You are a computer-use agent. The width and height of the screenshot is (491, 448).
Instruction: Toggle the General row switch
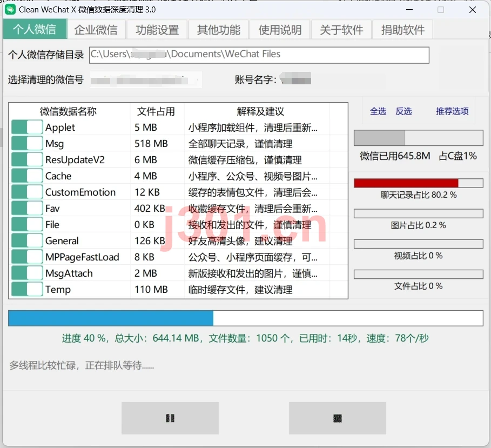pos(27,240)
